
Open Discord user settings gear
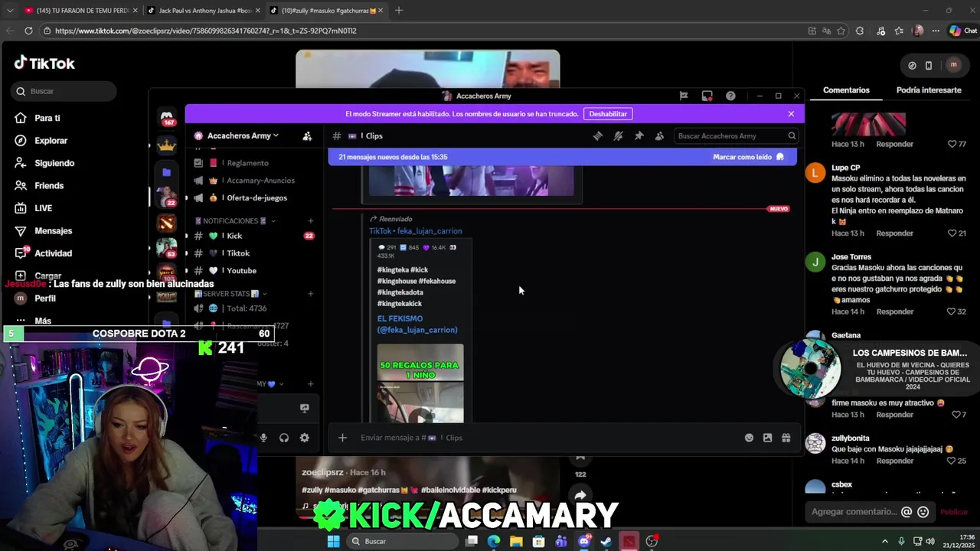(x=304, y=438)
